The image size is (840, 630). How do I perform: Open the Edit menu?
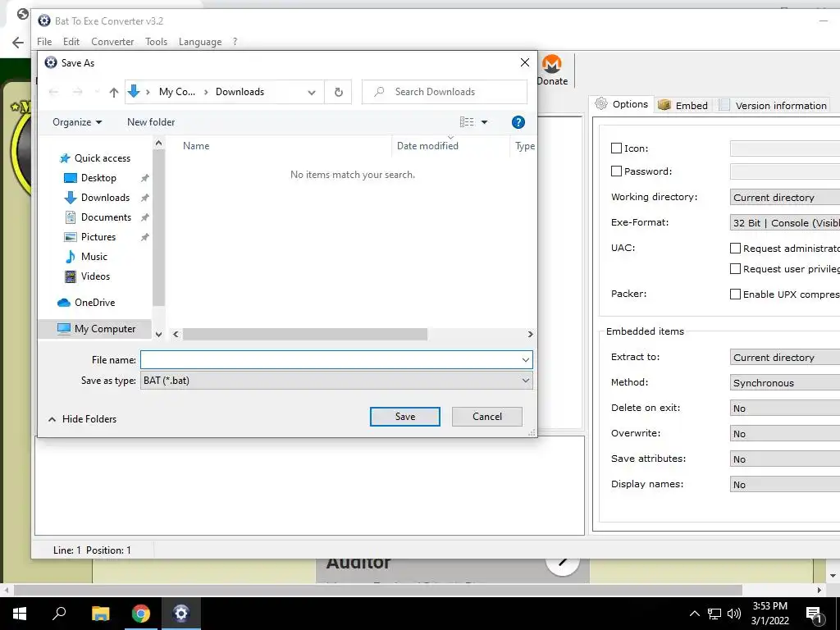71,42
